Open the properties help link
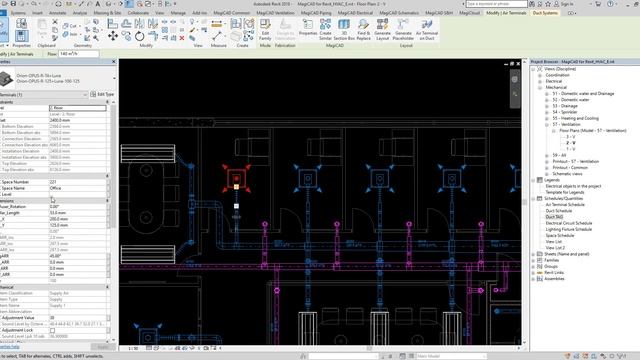 click(x=9, y=347)
